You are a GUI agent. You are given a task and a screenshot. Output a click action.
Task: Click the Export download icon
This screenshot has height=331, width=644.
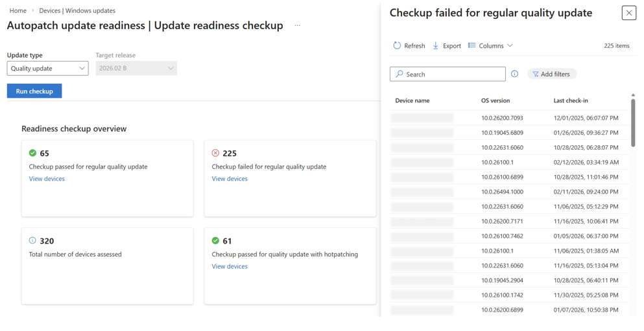[x=436, y=45]
